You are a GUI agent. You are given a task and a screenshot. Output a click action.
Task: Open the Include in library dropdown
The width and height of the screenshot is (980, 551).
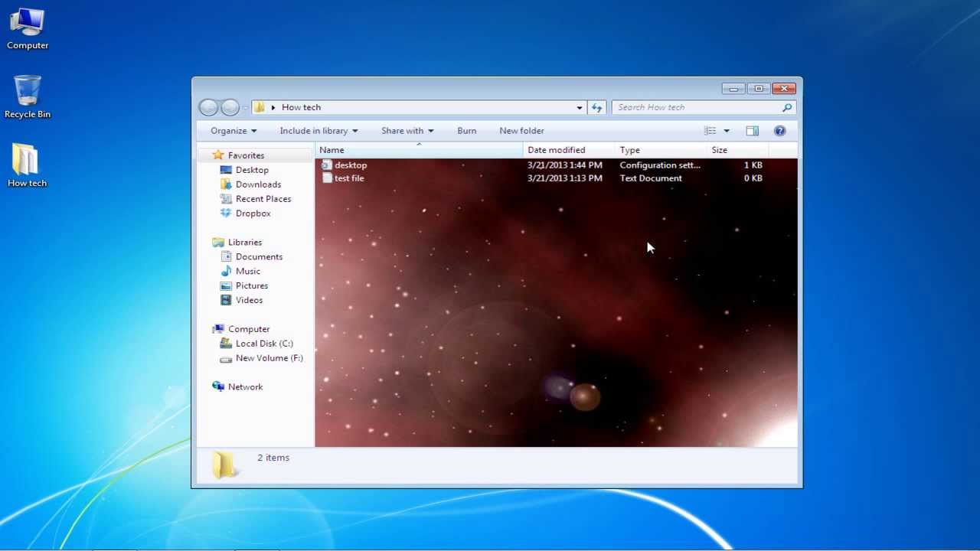coord(318,131)
